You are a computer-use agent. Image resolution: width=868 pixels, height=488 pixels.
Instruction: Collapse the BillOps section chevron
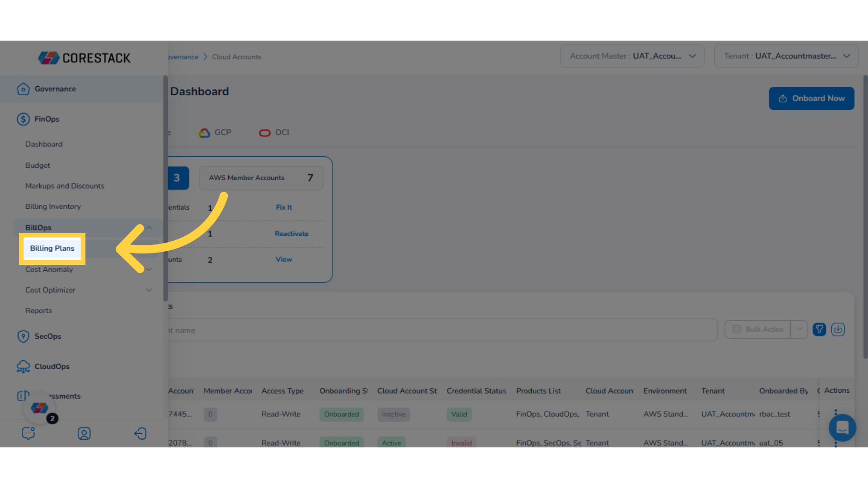click(149, 228)
